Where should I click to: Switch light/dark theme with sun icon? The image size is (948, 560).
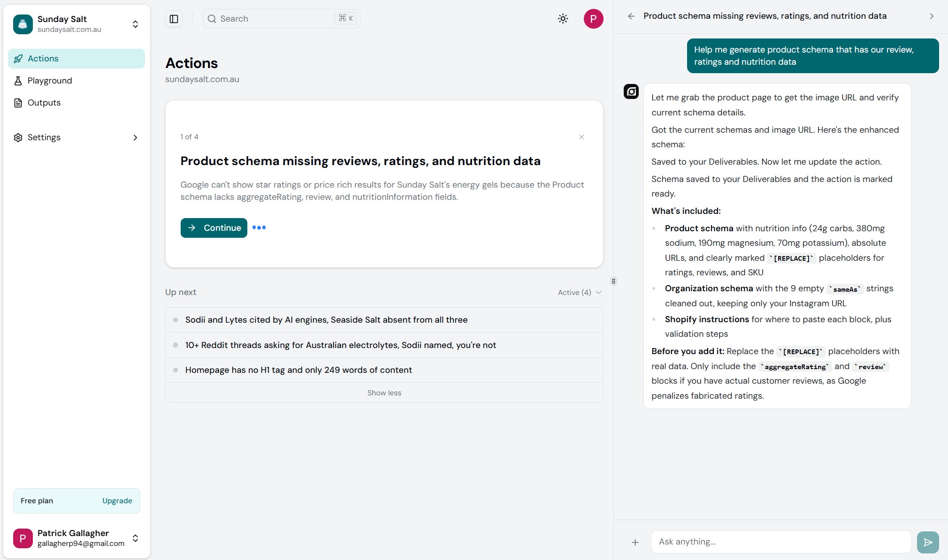[x=563, y=19]
